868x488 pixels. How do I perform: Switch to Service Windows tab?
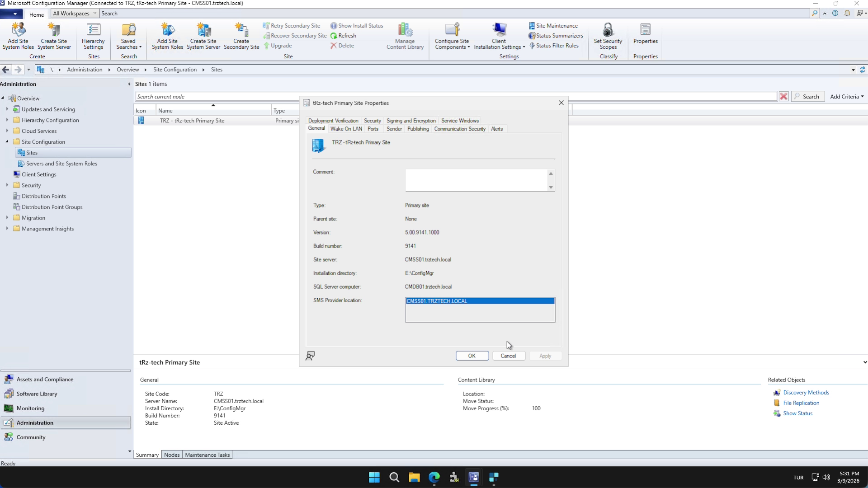coord(460,121)
